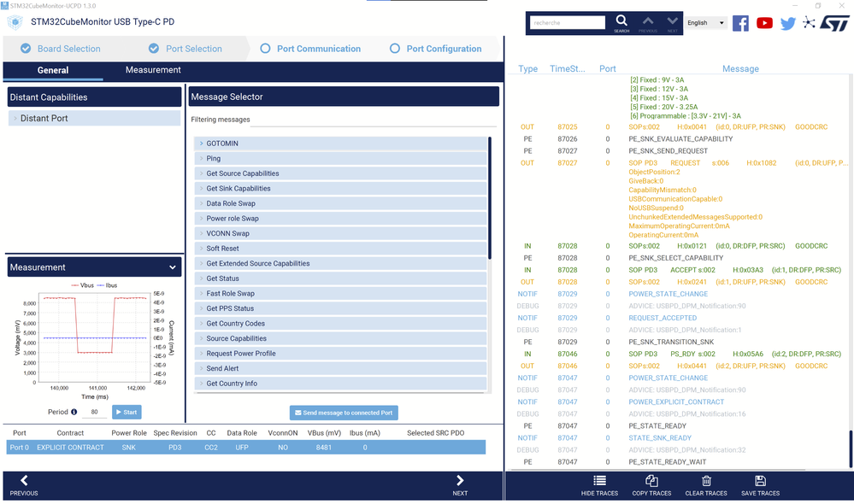The height and width of the screenshot is (504, 854).
Task: Select the Port Communication step
Action: (x=310, y=49)
